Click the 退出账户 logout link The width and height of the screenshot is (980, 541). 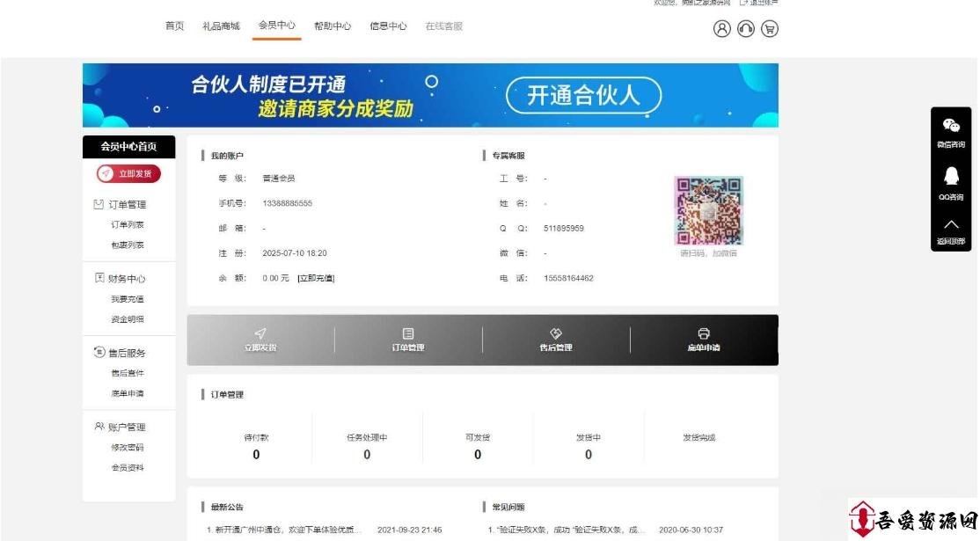(x=759, y=3)
